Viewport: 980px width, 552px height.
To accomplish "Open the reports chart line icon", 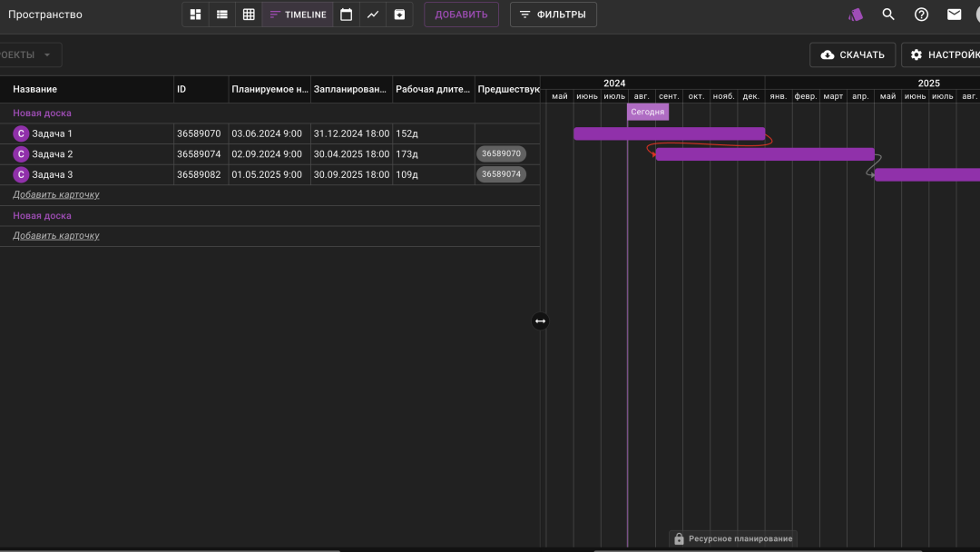I will click(x=373, y=15).
